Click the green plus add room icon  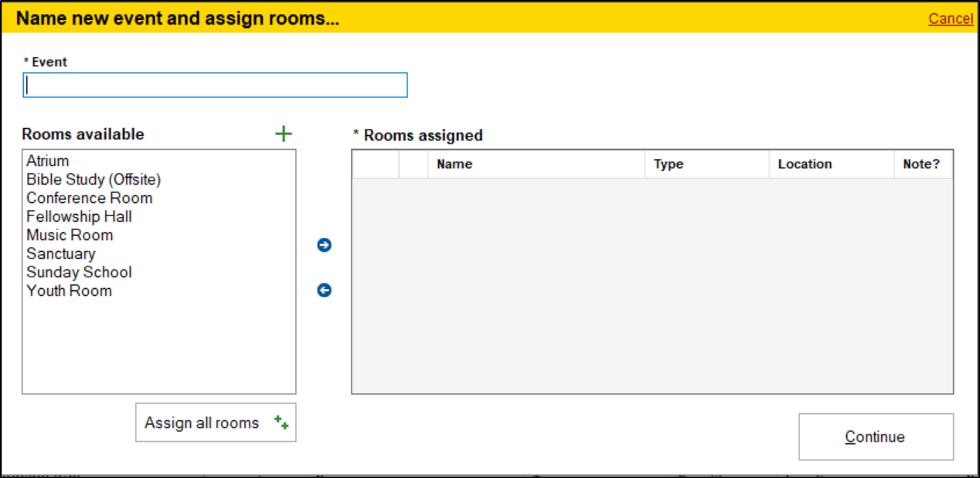[284, 134]
